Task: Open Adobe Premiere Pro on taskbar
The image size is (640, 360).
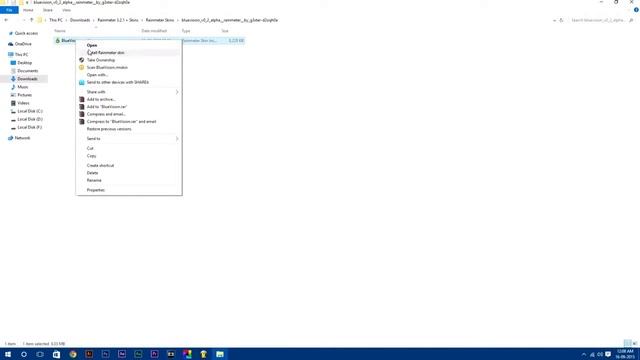Action: [x=154, y=354]
